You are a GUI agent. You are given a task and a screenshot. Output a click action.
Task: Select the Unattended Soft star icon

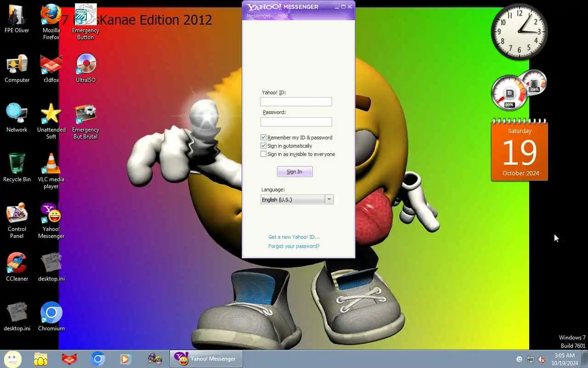51,121
